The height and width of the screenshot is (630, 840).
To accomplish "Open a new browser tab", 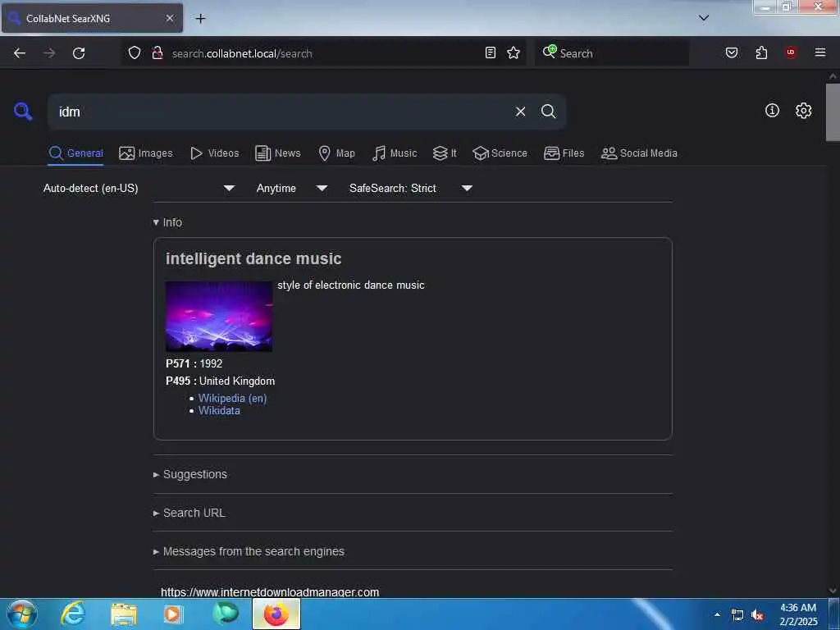I will [200, 18].
